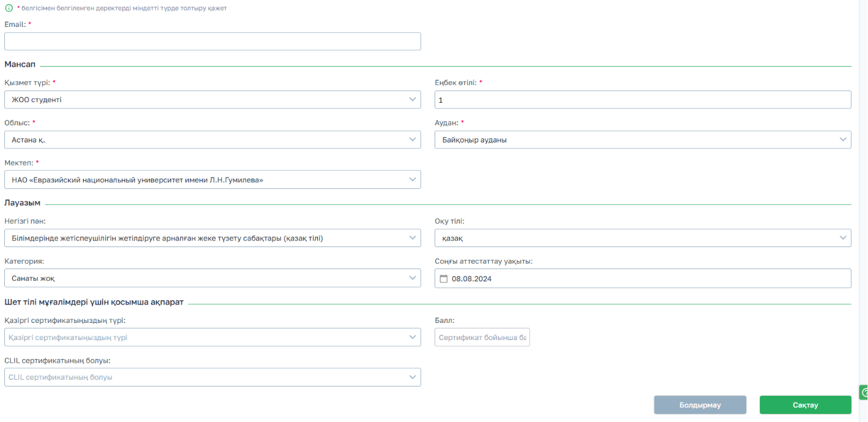Click the Лауазым section heading
The height and width of the screenshot is (422, 868).
click(23, 202)
